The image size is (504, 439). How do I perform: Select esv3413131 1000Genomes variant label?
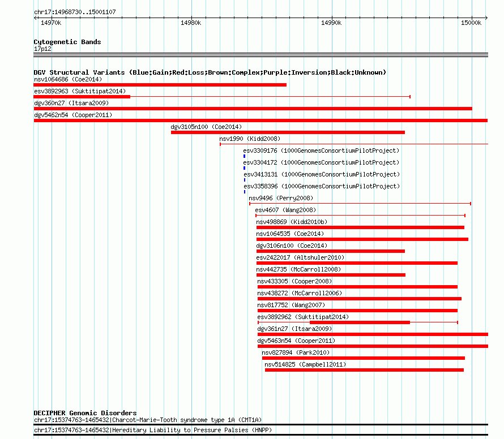pos(322,174)
